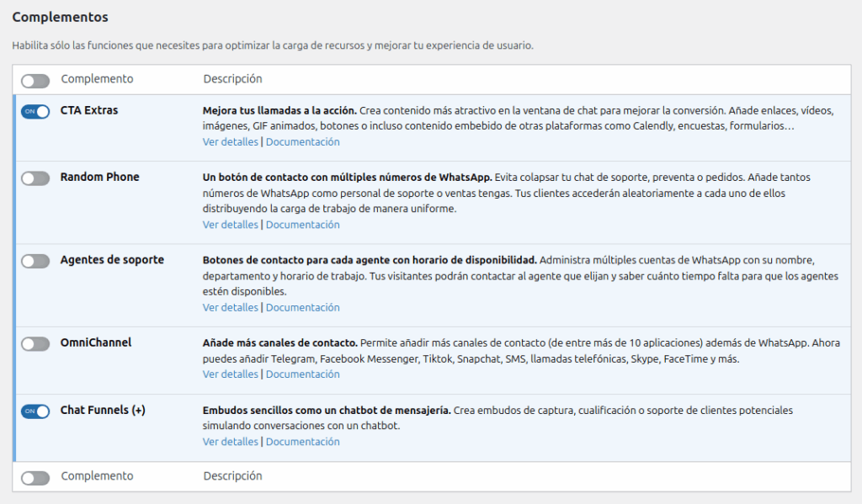Select the OmniChannel add-on title
Image resolution: width=862 pixels, height=504 pixels.
(95, 342)
